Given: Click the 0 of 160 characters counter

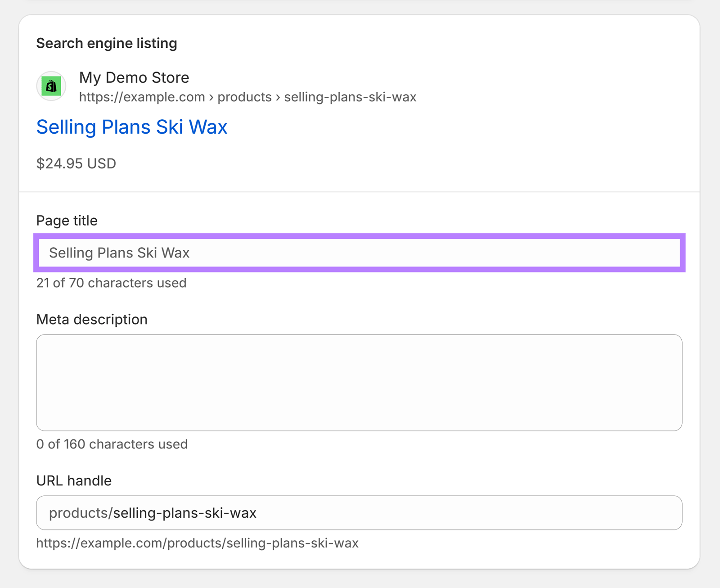Looking at the screenshot, I should pos(112,444).
